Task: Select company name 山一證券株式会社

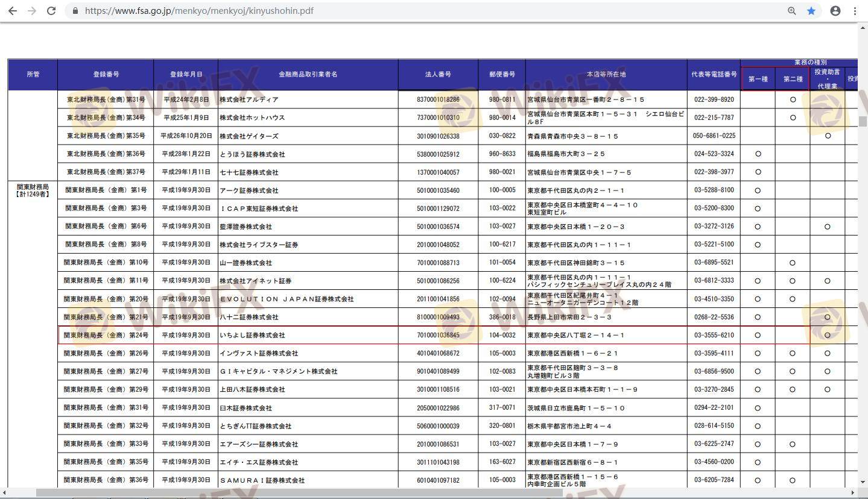Action: coord(246,263)
